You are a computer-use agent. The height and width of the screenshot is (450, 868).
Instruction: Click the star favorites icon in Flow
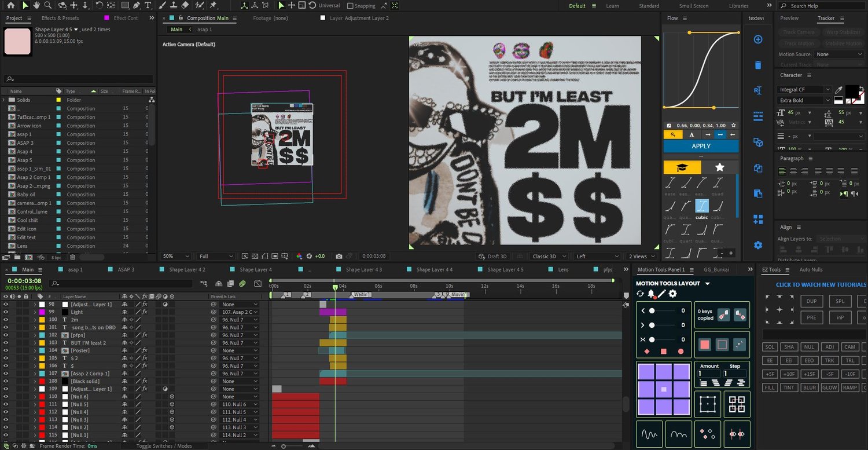719,167
